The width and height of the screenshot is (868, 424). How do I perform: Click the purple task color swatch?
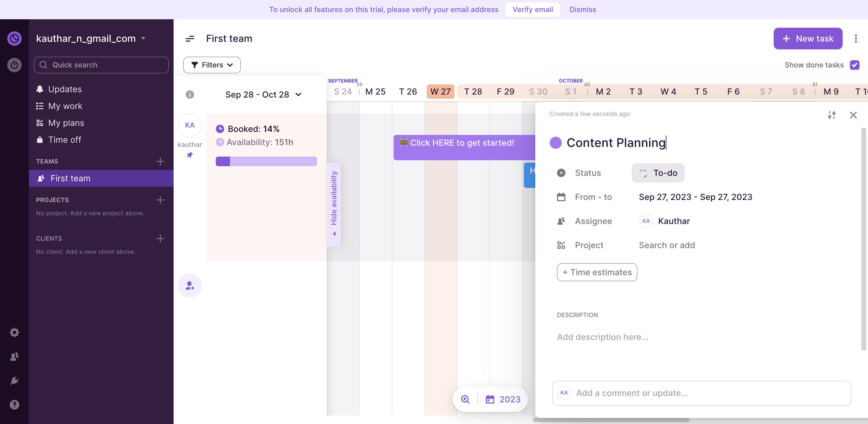pos(555,143)
